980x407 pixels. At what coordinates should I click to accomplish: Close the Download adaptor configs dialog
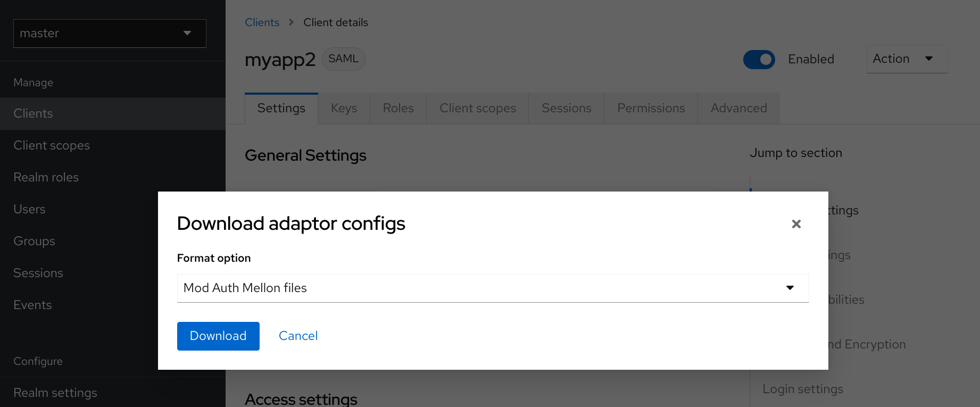[796, 224]
